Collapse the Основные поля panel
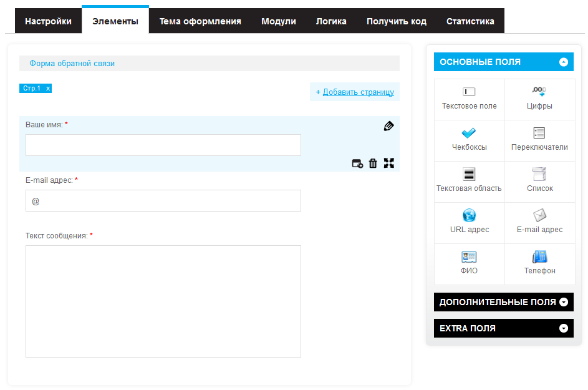Image resolution: width=588 pixels, height=390 pixels. tap(564, 62)
